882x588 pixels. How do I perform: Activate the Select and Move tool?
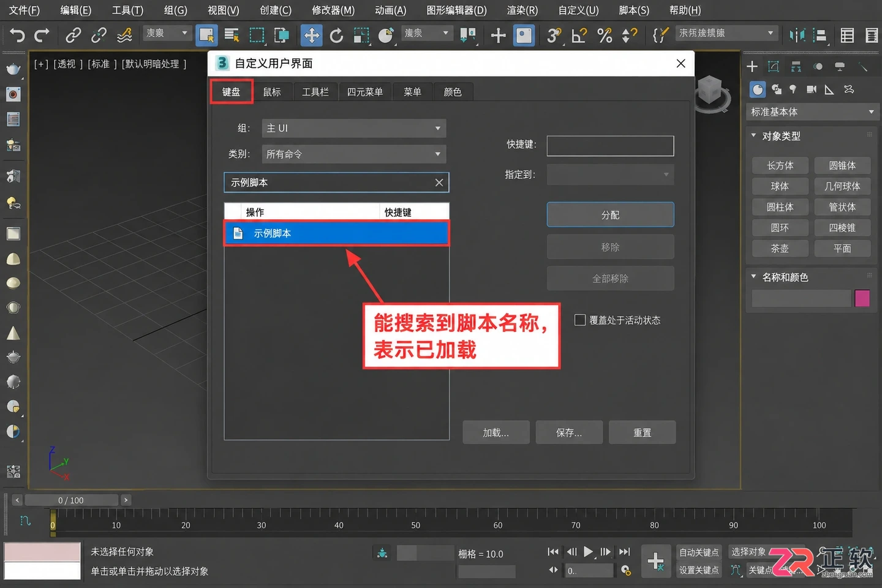[x=312, y=35]
